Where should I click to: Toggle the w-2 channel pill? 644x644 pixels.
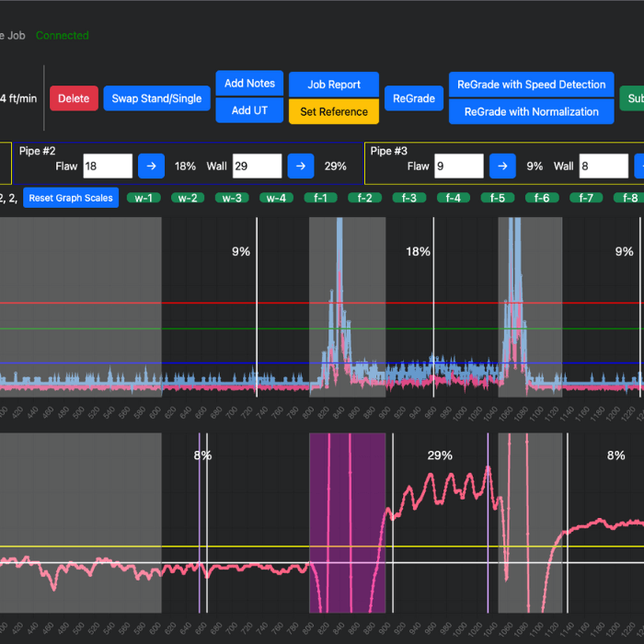[188, 198]
